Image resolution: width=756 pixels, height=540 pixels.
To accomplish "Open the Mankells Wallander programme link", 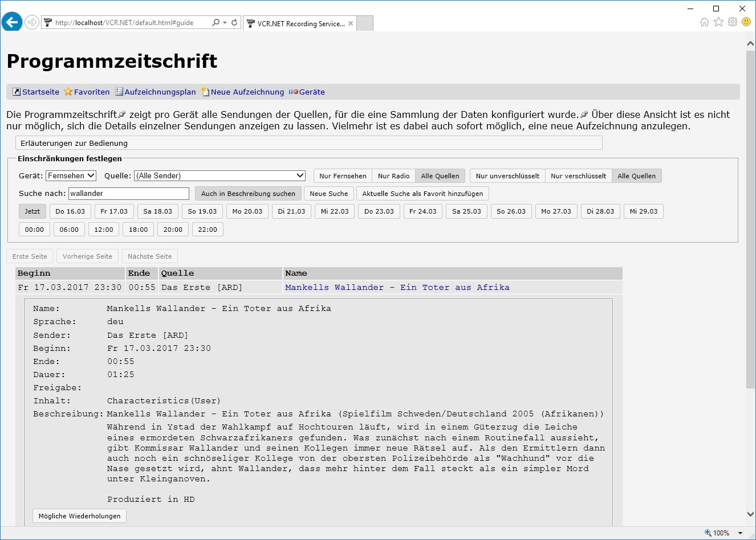I will [x=397, y=288].
